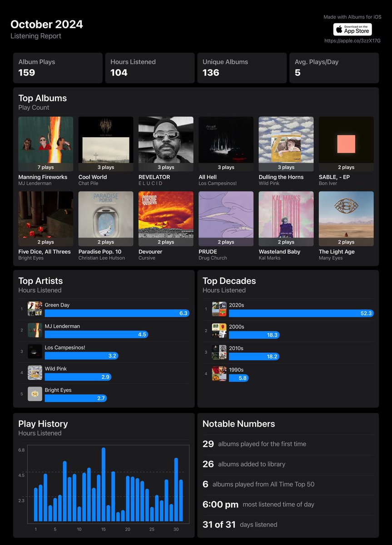Screen dimensions: 392x545
Task: Click the Album Plays 159 stat card
Action: (x=58, y=68)
